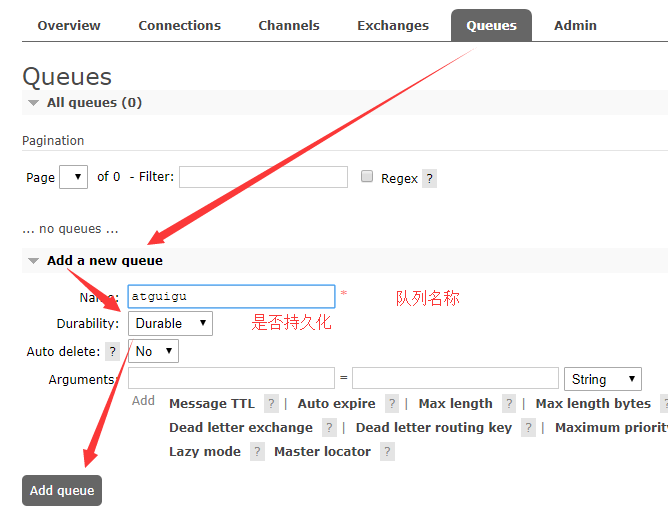The height and width of the screenshot is (513, 668).
Task: Open the Exchanges tab
Action: click(393, 26)
